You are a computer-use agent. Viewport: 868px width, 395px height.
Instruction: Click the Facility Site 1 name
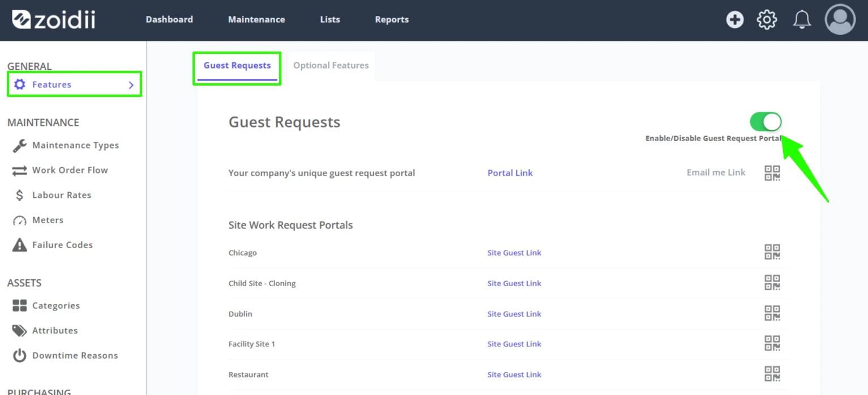point(251,344)
